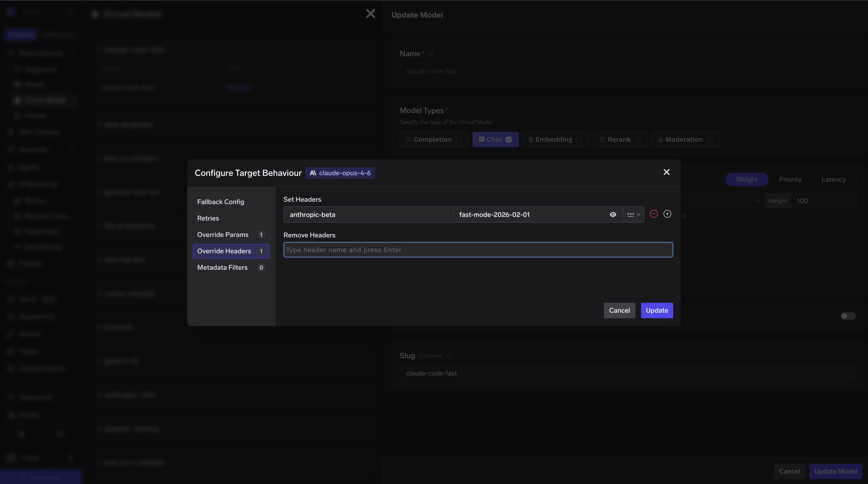Open the Fallback Config section
The width and height of the screenshot is (868, 484).
click(x=220, y=202)
